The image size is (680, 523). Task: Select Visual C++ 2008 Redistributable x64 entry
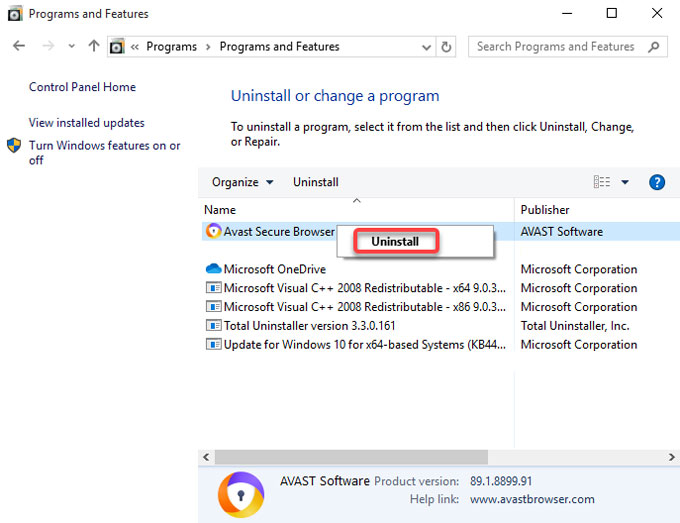tap(365, 288)
